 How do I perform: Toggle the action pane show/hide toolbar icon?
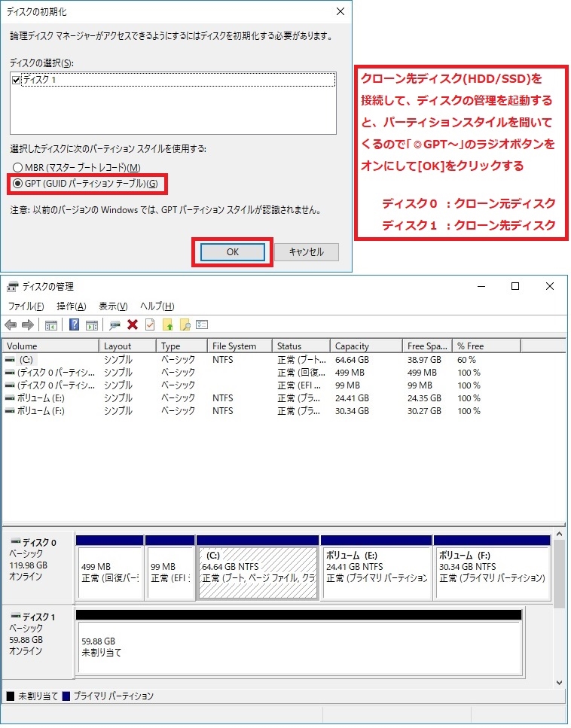tap(92, 325)
